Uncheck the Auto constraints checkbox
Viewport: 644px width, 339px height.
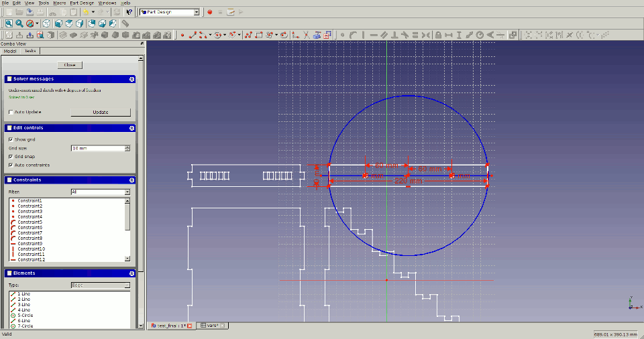point(11,165)
